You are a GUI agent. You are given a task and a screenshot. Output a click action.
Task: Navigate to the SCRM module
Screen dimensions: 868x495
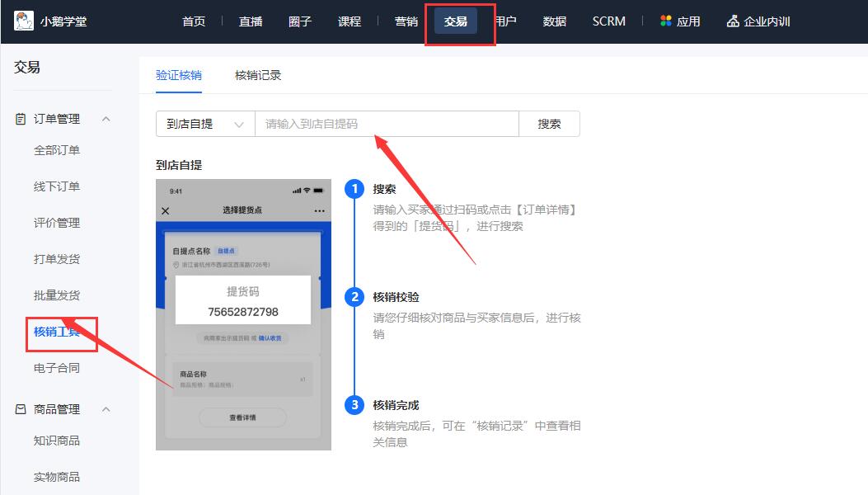608,21
